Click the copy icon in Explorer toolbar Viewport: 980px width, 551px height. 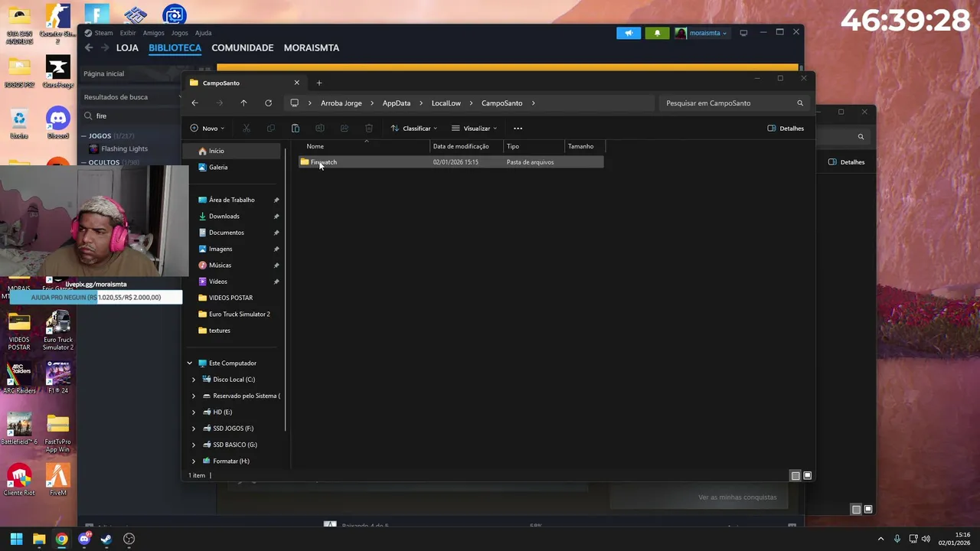click(x=271, y=129)
